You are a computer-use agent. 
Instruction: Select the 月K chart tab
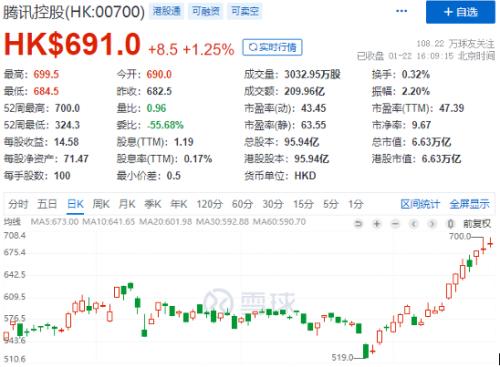click(127, 204)
